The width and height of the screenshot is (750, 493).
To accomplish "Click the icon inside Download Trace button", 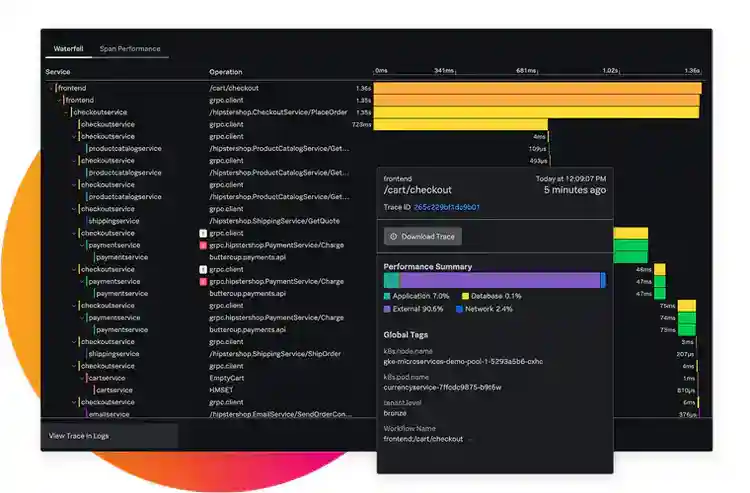I will [394, 237].
